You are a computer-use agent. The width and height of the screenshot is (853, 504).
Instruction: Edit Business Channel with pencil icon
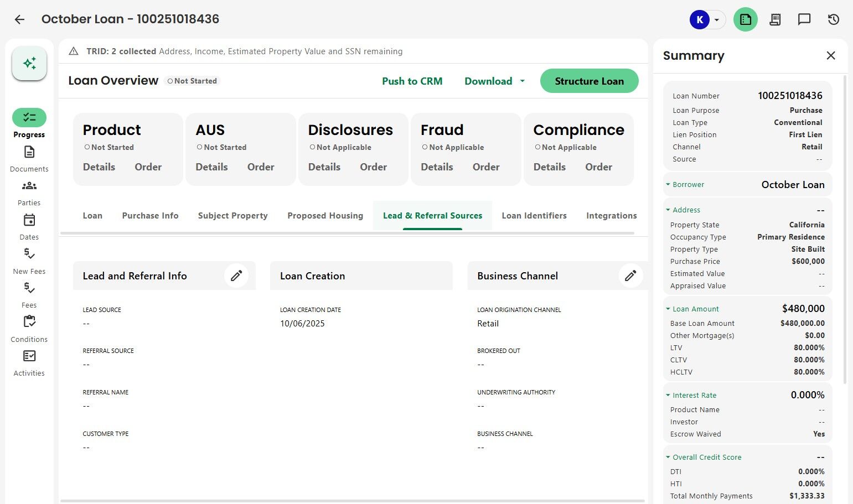(630, 276)
